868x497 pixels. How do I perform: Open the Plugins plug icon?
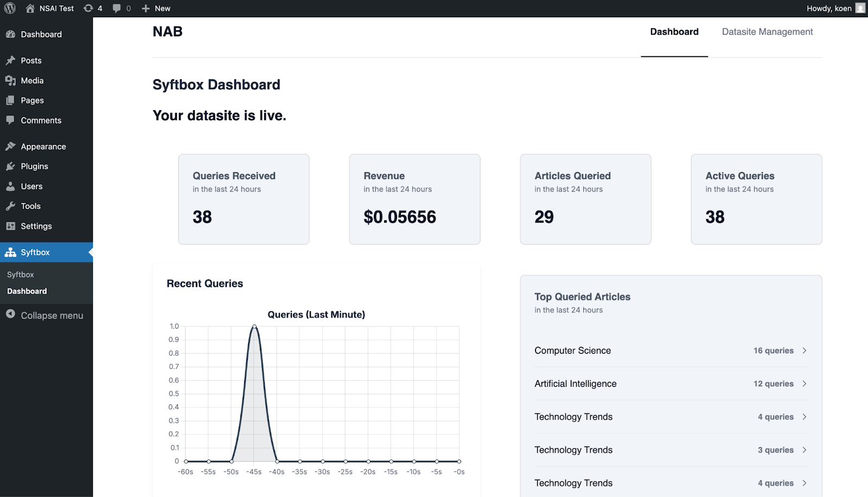[10, 166]
